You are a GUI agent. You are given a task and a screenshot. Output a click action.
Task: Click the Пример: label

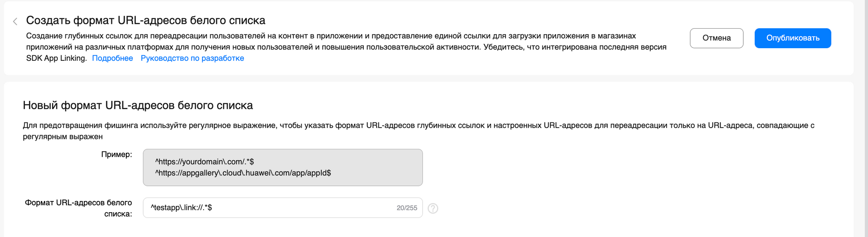click(116, 155)
